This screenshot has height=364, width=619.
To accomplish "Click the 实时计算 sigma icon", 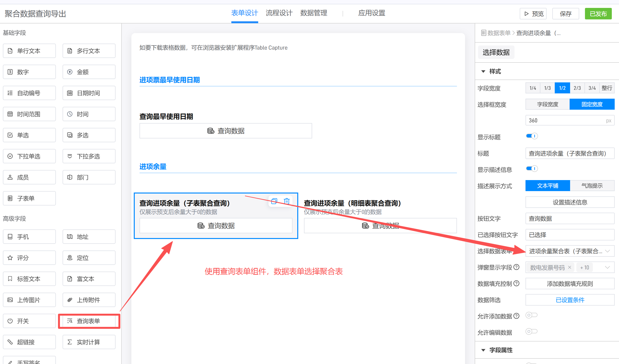I will coord(70,342).
